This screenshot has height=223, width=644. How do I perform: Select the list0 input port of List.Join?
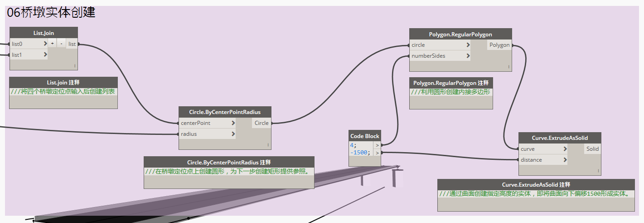tap(29, 44)
